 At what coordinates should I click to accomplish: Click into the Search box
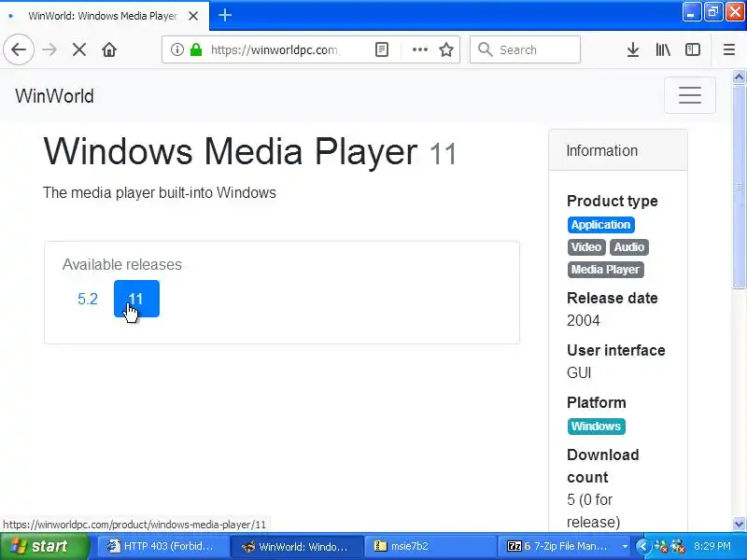525,49
